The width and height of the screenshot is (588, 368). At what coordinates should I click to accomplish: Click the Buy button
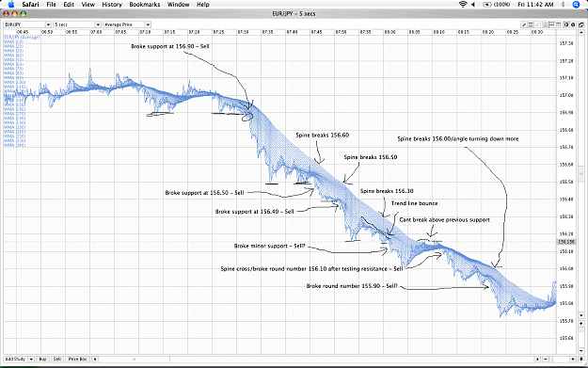click(x=42, y=359)
